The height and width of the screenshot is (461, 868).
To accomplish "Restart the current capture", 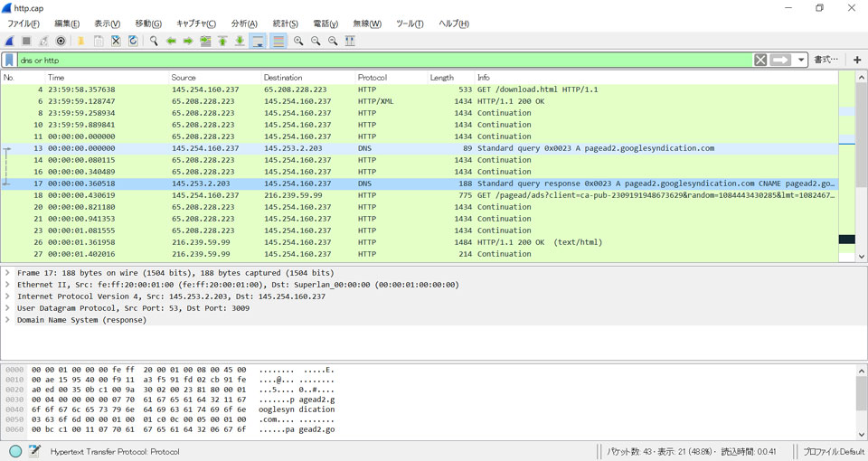I will [x=43, y=41].
